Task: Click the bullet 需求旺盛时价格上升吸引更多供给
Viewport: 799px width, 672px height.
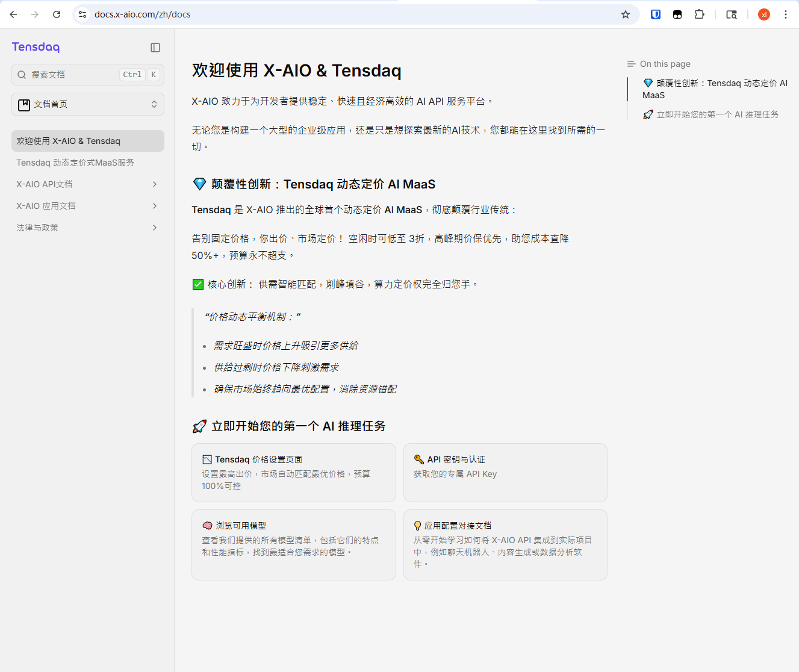Action: [286, 346]
